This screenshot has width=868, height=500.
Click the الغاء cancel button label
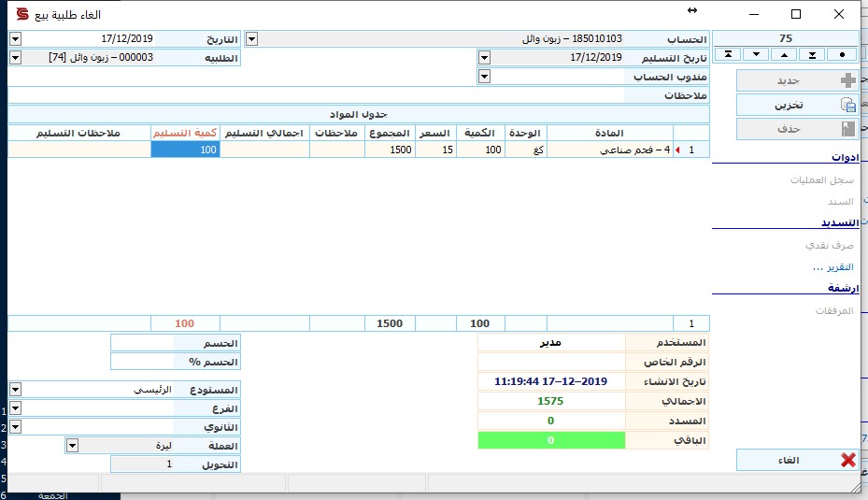[x=789, y=460]
